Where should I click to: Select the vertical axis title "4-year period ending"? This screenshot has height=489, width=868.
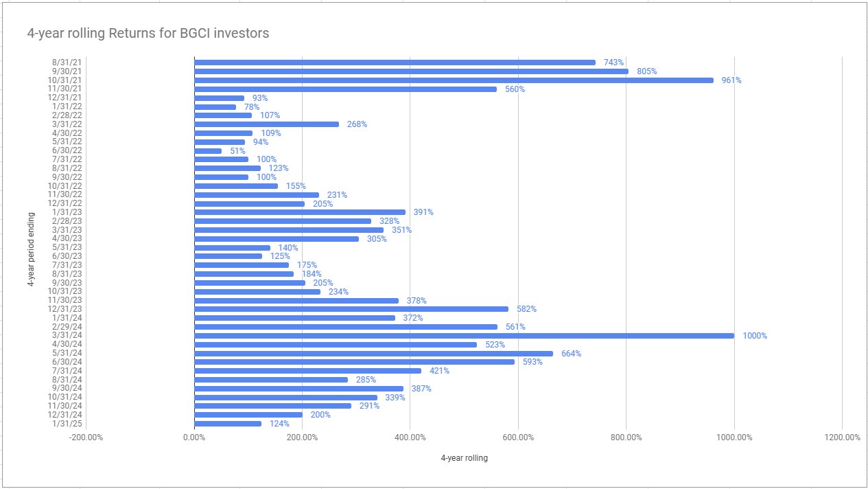[x=32, y=243]
